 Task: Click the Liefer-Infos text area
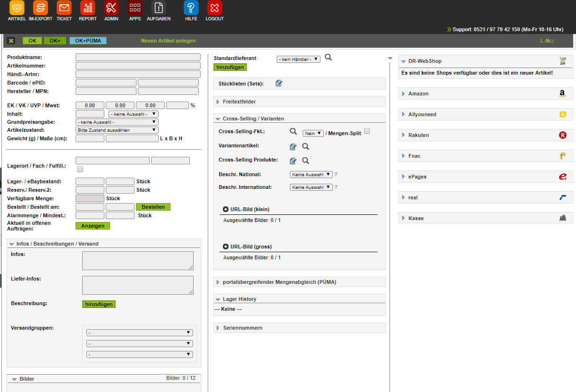[138, 285]
